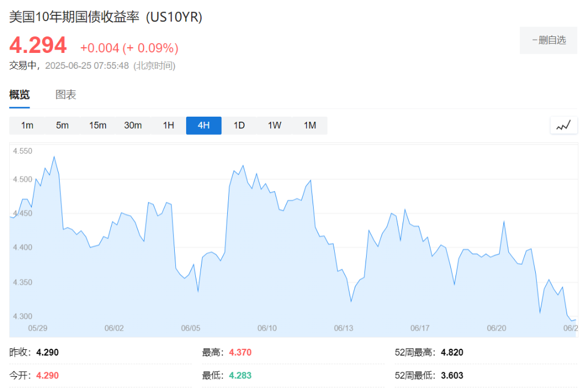Click the 删自选 remove-from-watchlist button
The image size is (583, 392).
click(x=548, y=40)
